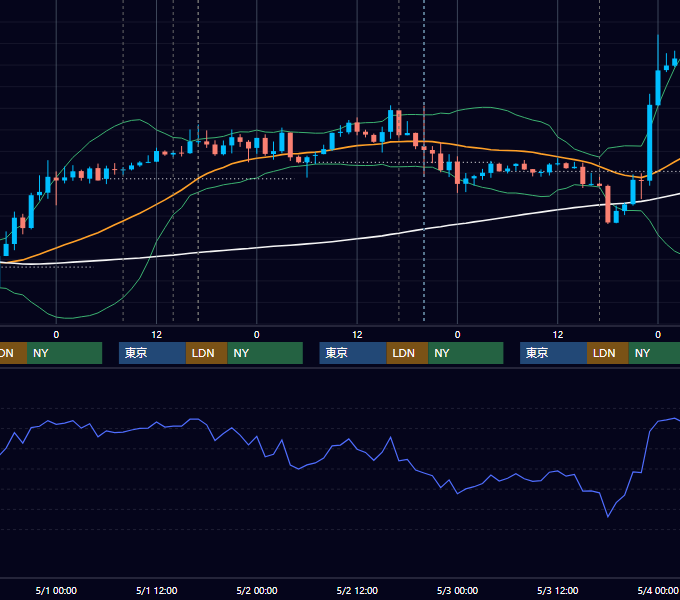This screenshot has width=680, height=600.
Task: Click hour label 12 above 5/2 12:00
Action: [357, 335]
